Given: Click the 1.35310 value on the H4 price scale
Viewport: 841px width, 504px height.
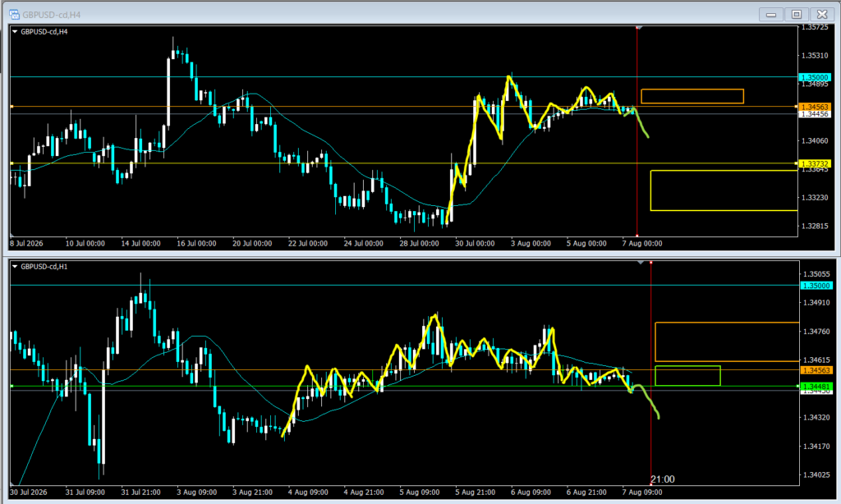Looking at the screenshot, I should coord(814,55).
